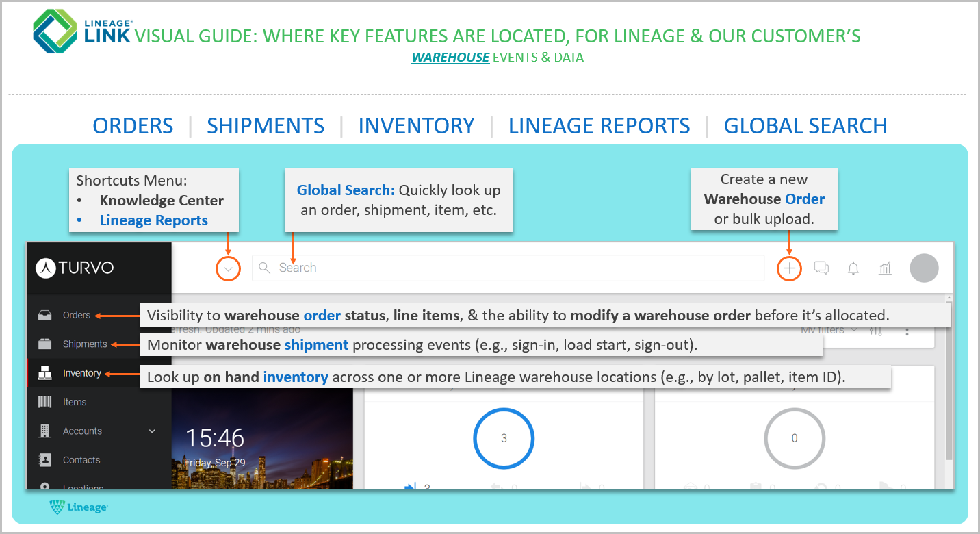Open Accounts in the sidebar menu
The width and height of the screenshot is (980, 534).
point(82,431)
